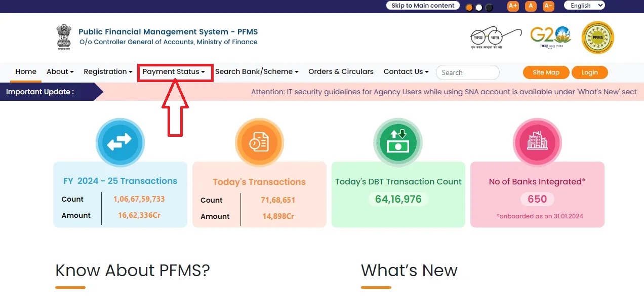Viewport: 644px width, 305px height.
Task: Increase font size with A+ button
Action: point(513,6)
